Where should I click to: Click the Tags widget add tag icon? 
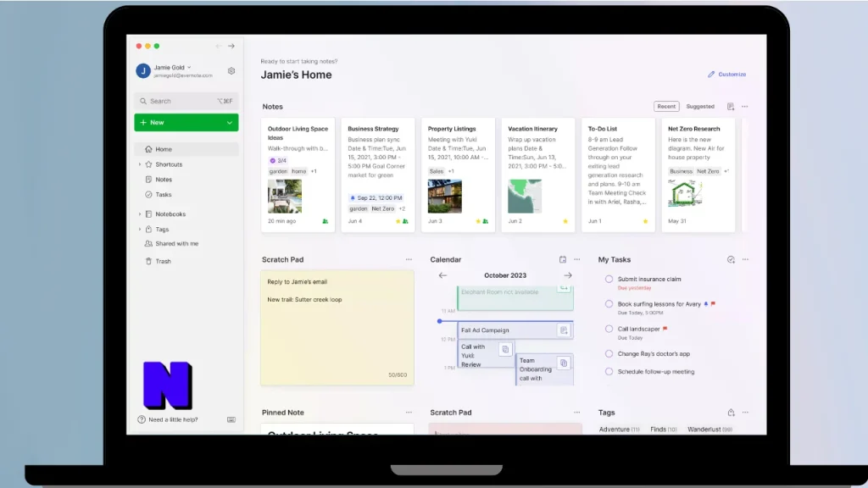click(x=731, y=413)
